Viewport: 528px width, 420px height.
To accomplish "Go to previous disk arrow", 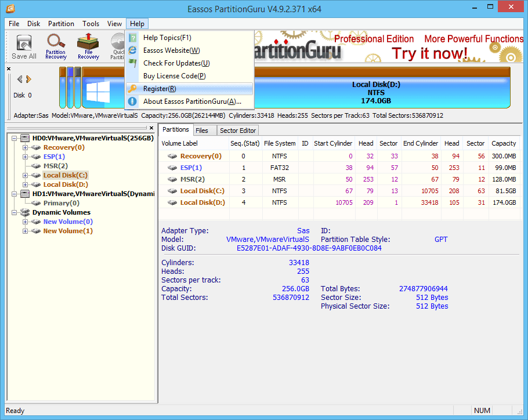I will tap(20, 79).
